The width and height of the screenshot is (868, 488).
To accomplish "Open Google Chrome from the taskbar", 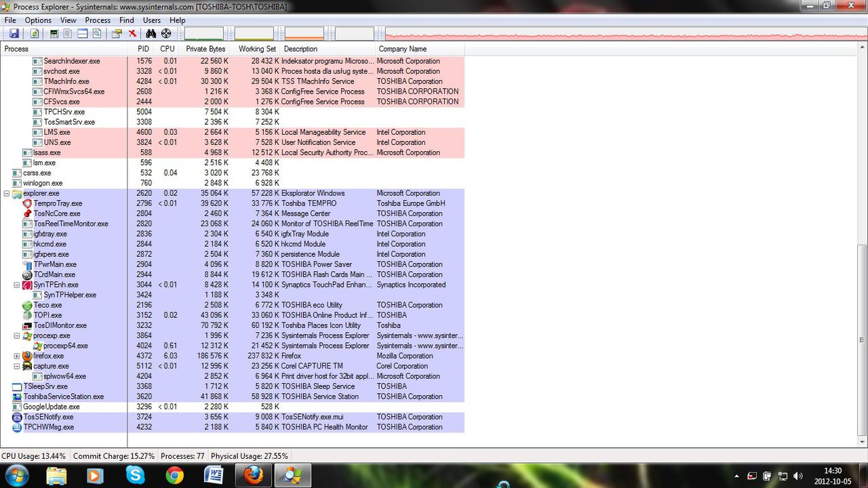I will coord(174,476).
